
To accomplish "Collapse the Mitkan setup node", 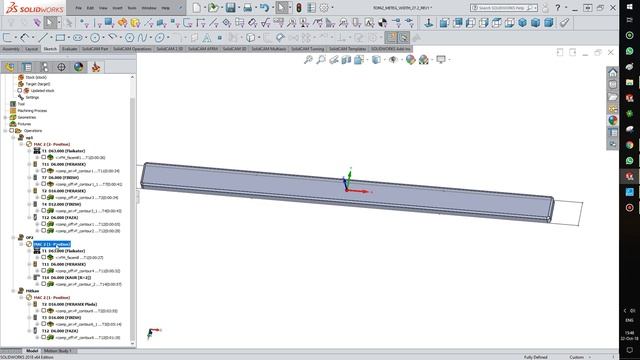I will point(13,291).
